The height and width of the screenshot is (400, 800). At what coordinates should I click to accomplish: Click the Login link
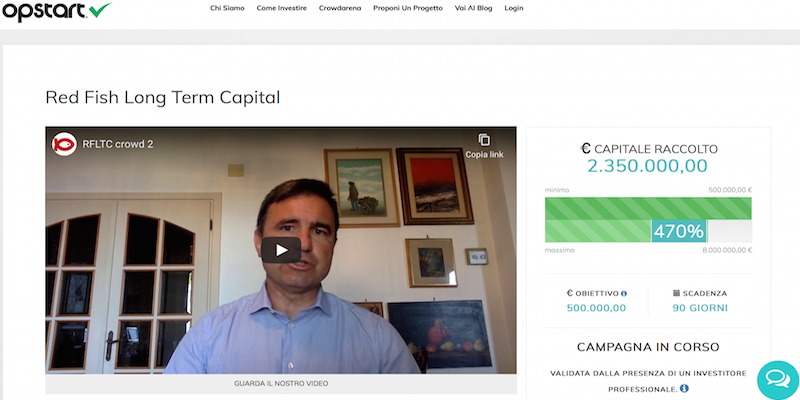pos(514,8)
